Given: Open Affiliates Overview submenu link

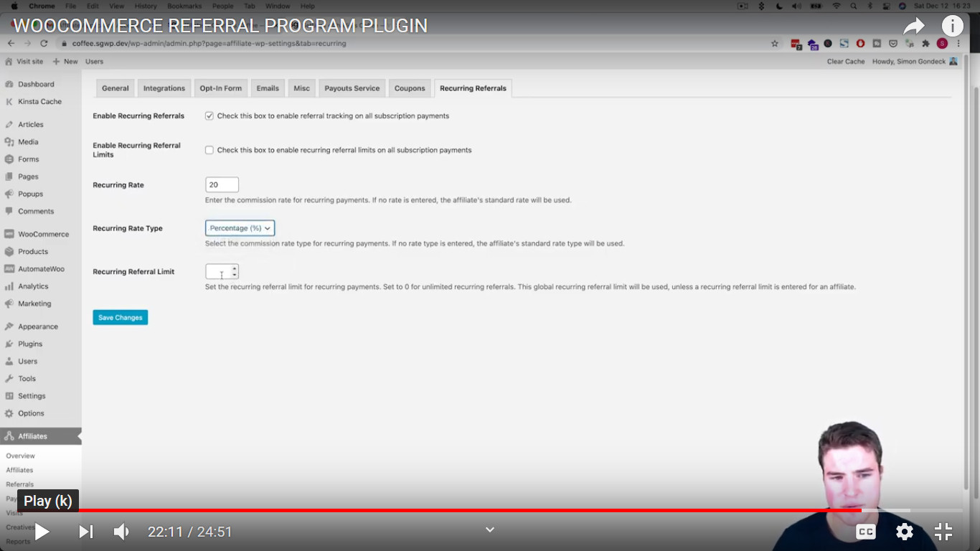Looking at the screenshot, I should click(21, 456).
